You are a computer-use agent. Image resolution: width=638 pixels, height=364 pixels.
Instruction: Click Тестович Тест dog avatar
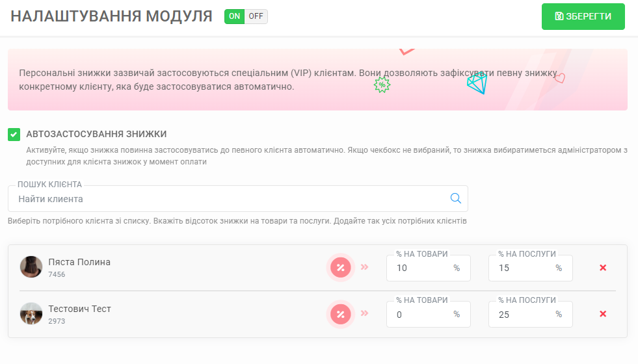coord(31,313)
